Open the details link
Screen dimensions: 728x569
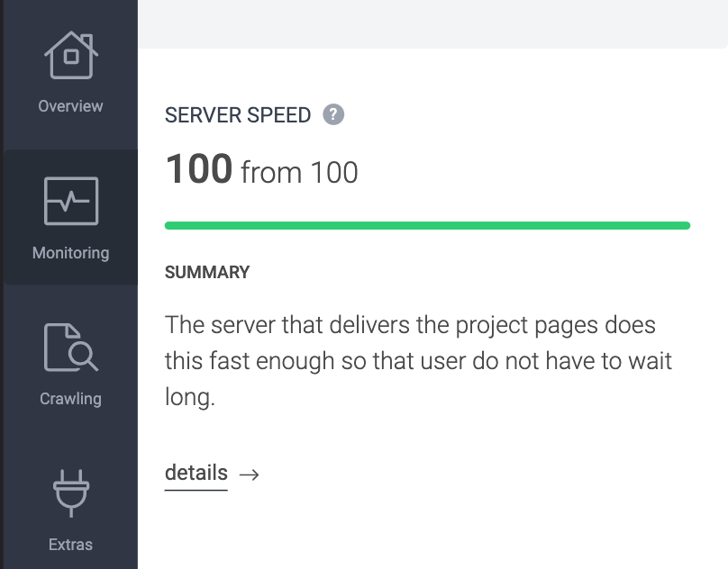click(x=196, y=473)
